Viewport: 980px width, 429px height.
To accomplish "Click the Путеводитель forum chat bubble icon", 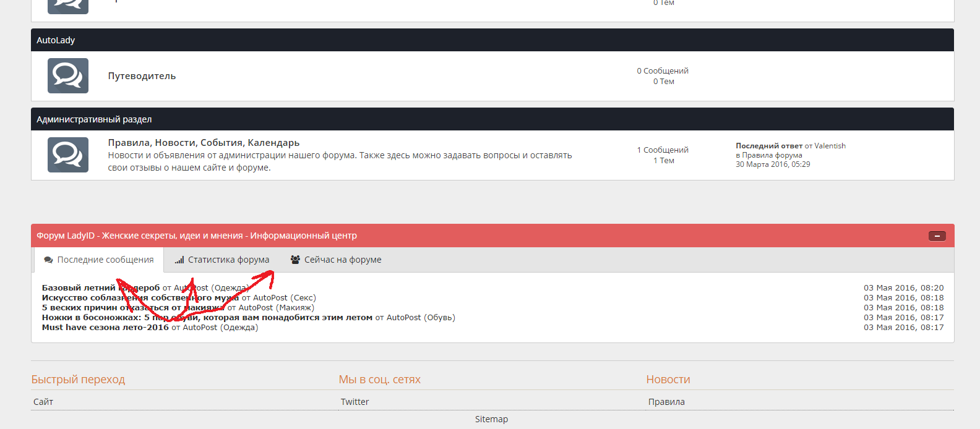I will coord(68,76).
